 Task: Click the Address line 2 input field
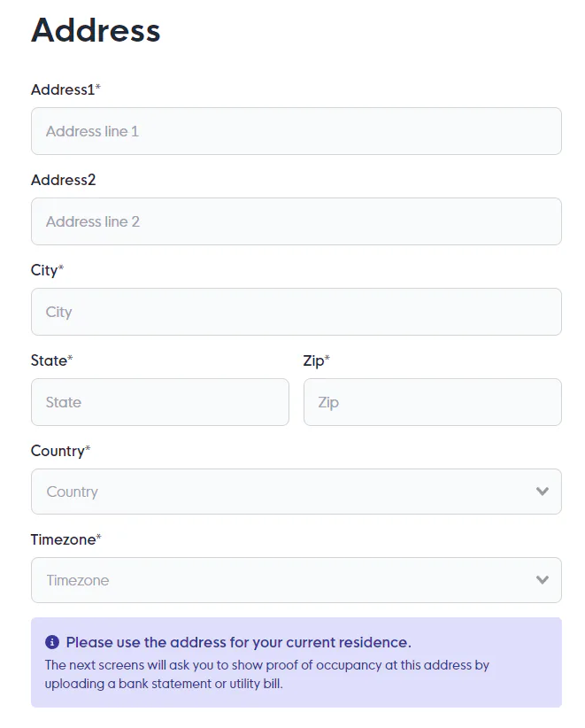coord(296,221)
